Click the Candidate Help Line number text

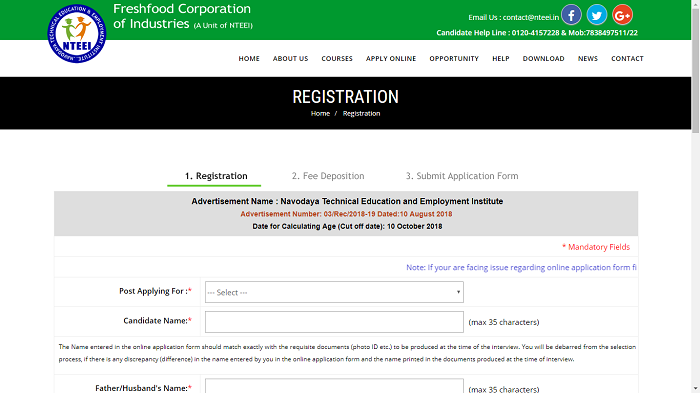click(x=537, y=33)
